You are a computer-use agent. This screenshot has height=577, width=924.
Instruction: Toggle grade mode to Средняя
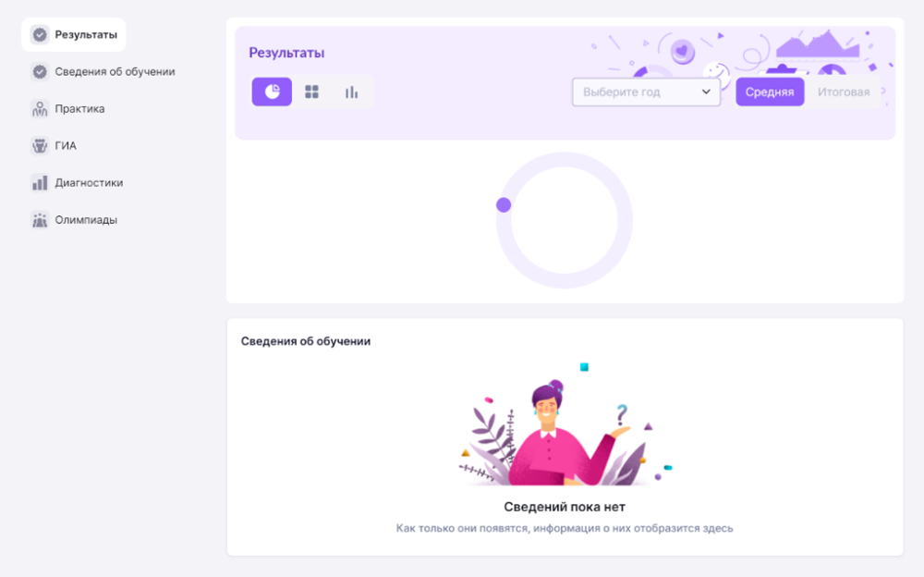[x=770, y=92]
